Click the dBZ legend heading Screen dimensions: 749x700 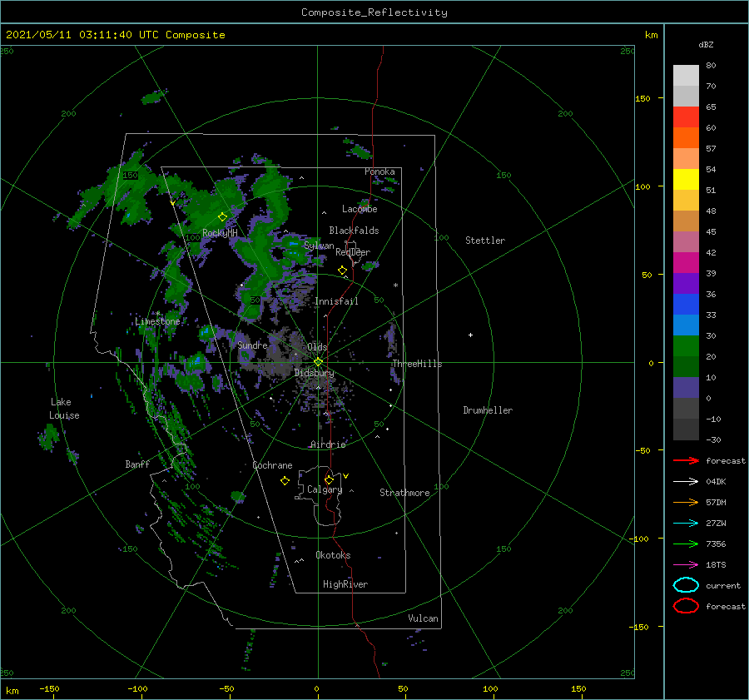point(706,44)
